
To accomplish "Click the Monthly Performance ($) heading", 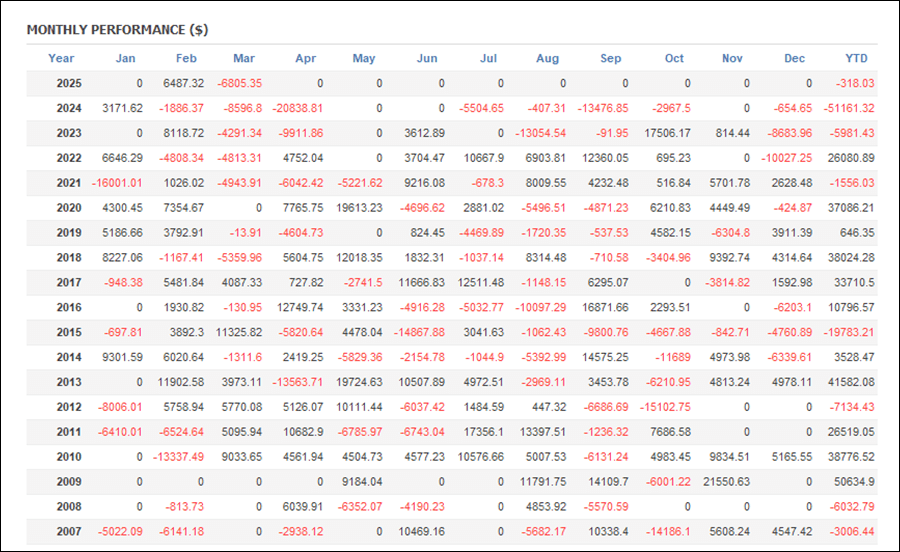I will click(x=117, y=30).
